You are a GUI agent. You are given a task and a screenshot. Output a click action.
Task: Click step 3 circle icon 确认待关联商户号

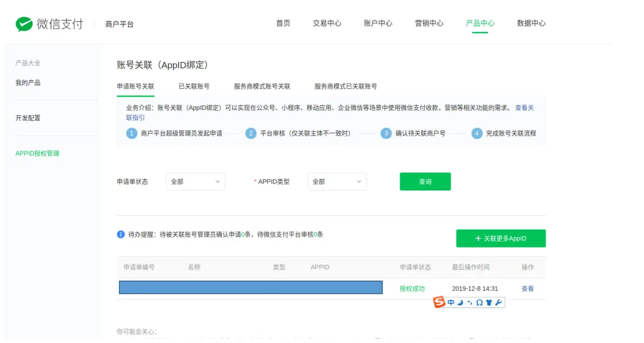point(386,134)
